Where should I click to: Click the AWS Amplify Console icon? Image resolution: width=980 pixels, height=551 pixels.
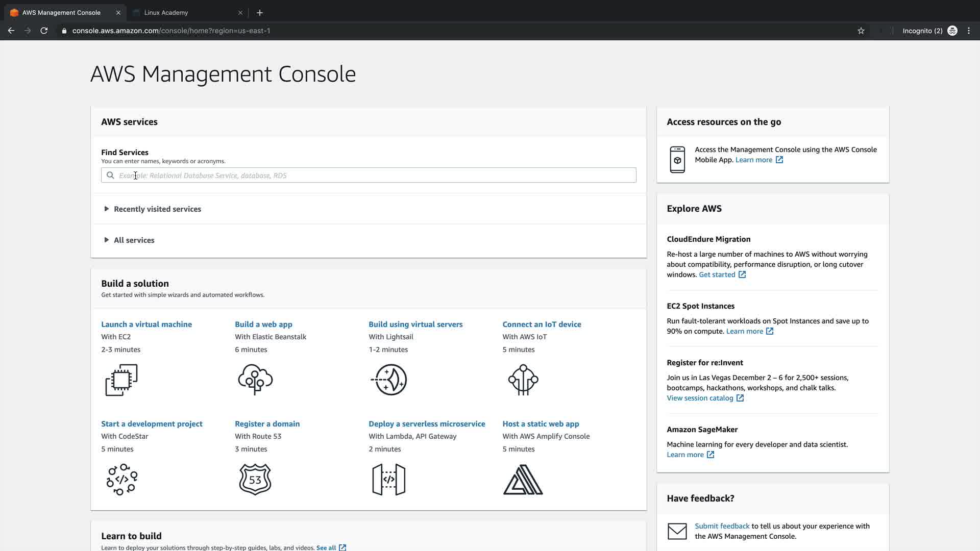click(x=523, y=480)
